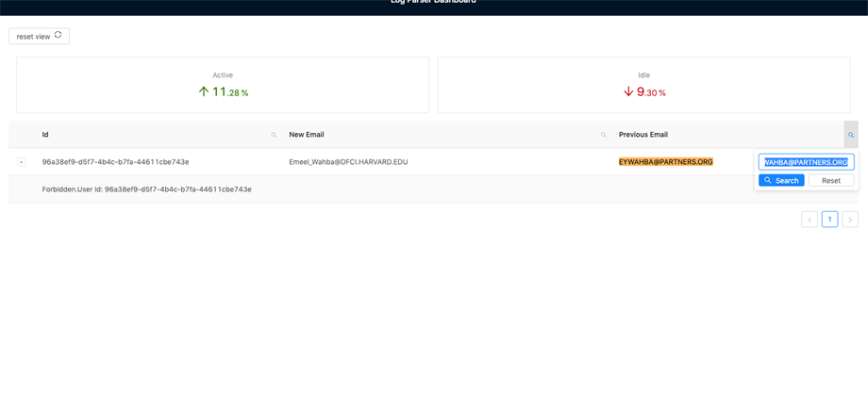Select page 1 in pagination

(x=830, y=220)
